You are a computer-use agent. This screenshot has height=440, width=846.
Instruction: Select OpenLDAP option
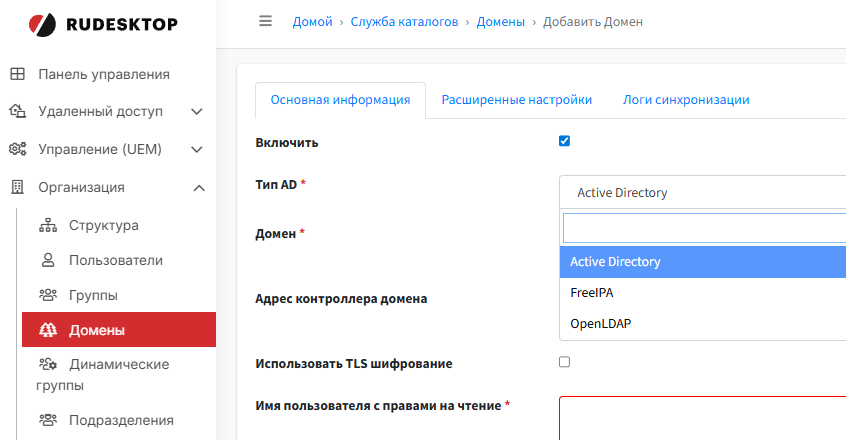coord(702,324)
